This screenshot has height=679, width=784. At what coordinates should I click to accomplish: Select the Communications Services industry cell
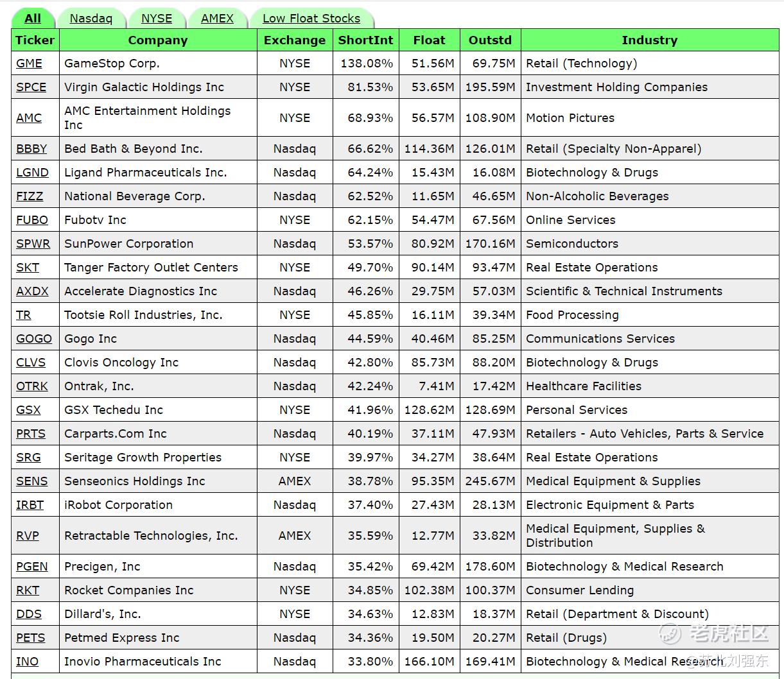tap(650, 339)
